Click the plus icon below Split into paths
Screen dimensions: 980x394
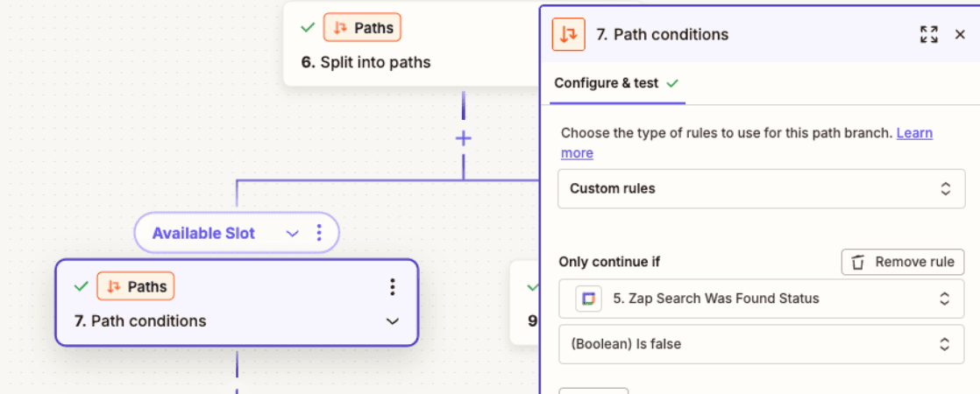463,138
